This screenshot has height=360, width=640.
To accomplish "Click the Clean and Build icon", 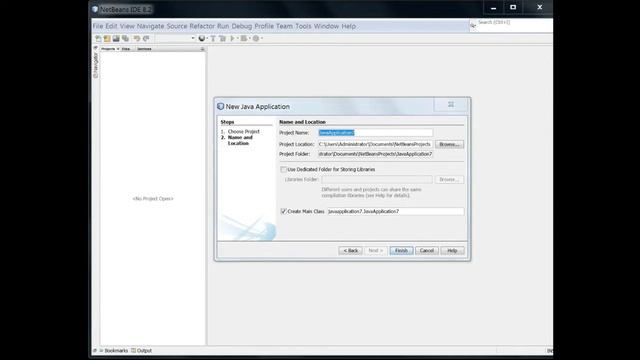I will coord(222,38).
